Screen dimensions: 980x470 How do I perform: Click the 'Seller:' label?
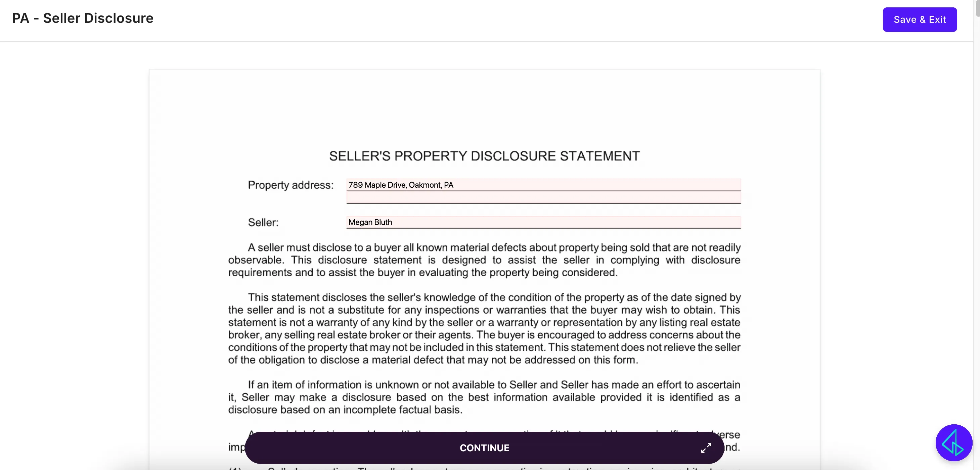[x=263, y=223]
